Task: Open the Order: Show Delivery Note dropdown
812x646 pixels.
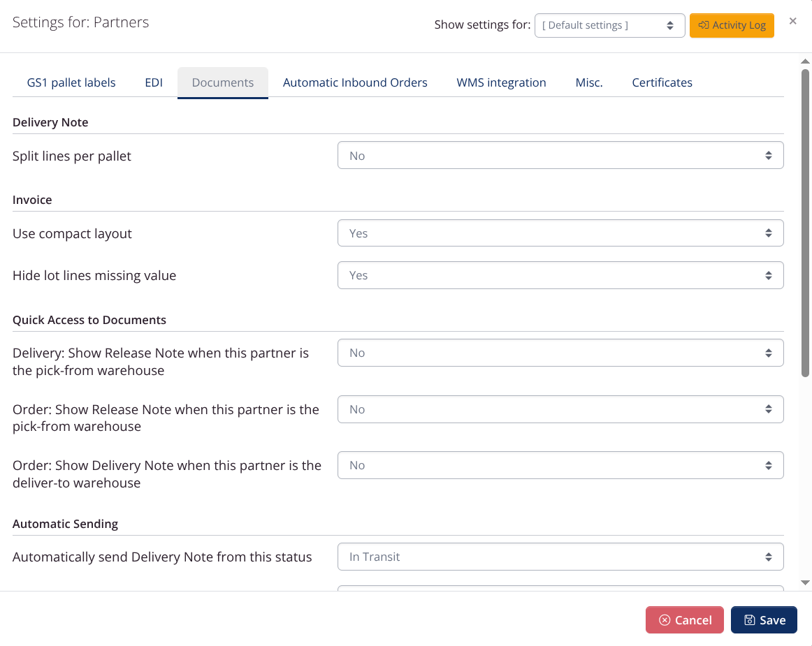Action: tap(559, 464)
